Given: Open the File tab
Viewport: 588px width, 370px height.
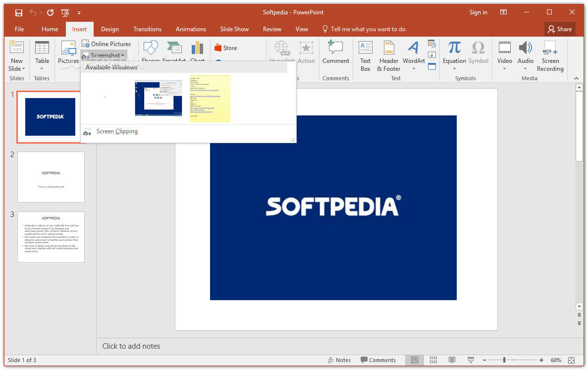Looking at the screenshot, I should pyautogui.click(x=19, y=29).
